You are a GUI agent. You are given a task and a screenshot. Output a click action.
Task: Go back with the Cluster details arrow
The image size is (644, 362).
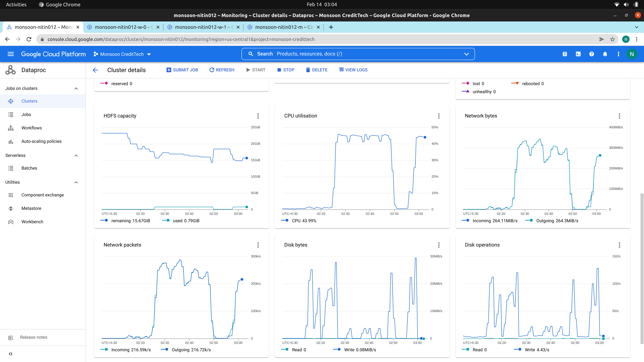coord(95,70)
